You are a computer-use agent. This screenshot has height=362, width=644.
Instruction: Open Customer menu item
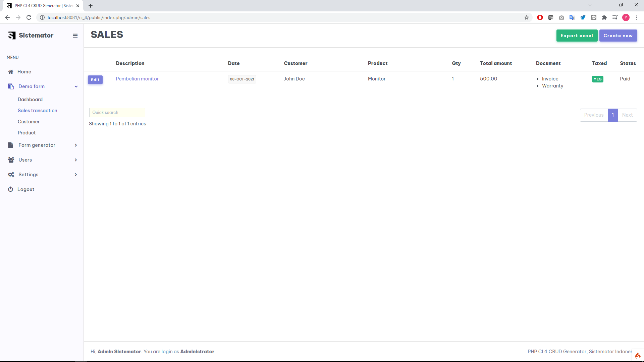tap(29, 122)
